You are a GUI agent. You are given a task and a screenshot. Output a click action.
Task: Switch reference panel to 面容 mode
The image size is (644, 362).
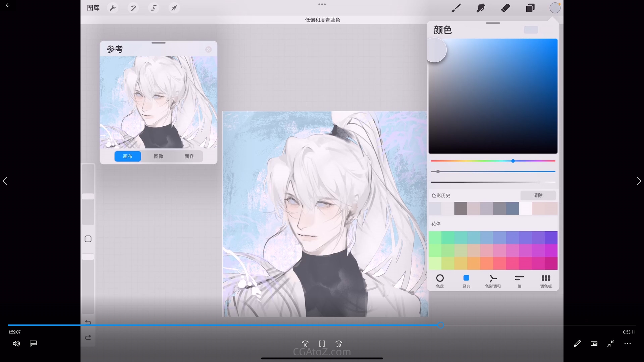[189, 156]
